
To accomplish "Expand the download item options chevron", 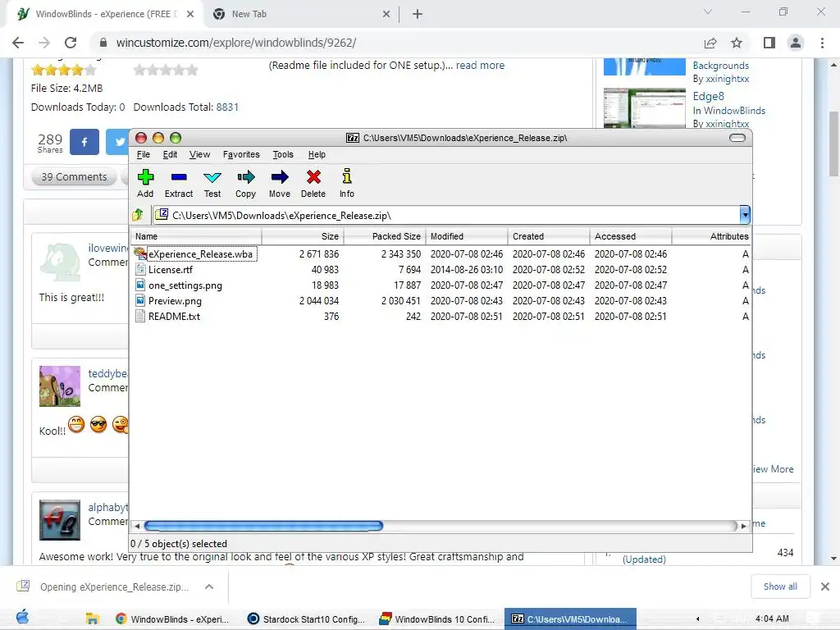I will 209,587.
